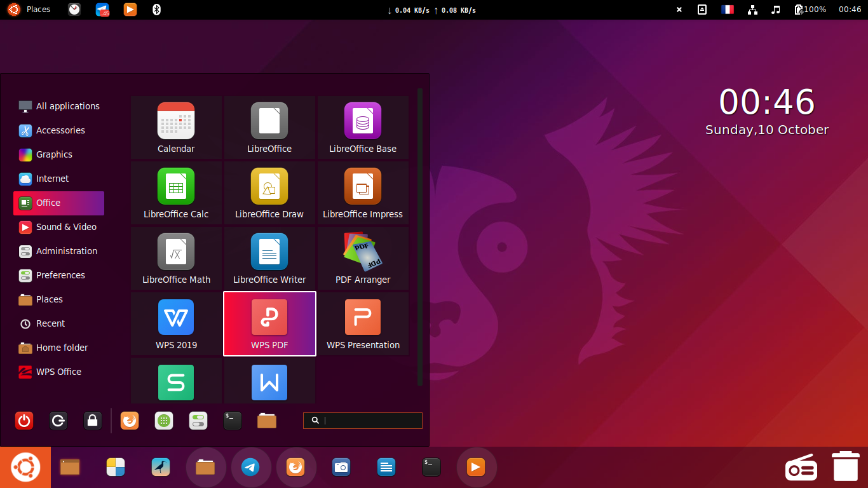This screenshot has width=868, height=488.
Task: Open the brown window icon in taskbar
Action: pyautogui.click(x=70, y=468)
